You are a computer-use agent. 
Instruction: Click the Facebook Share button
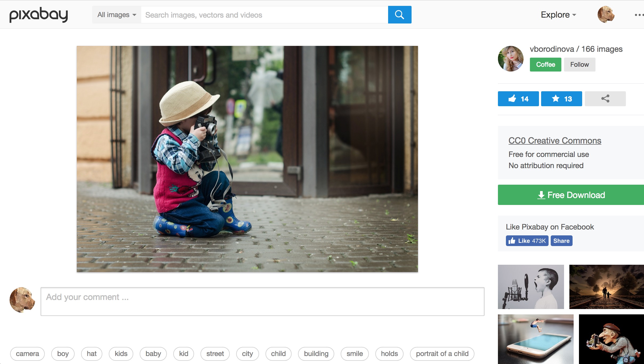561,241
